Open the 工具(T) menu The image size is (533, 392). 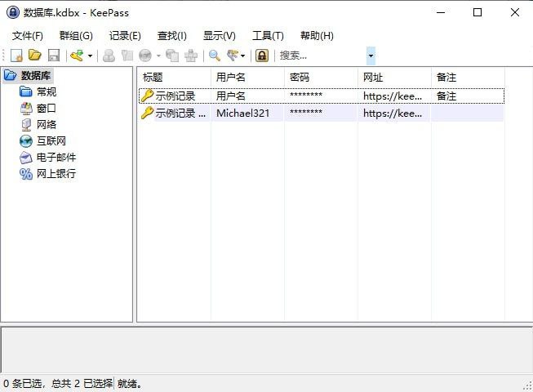point(268,35)
